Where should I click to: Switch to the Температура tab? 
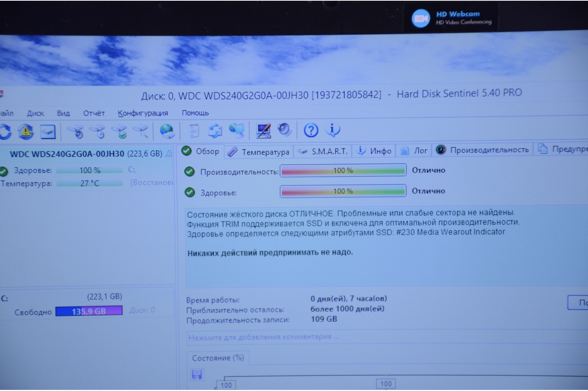(259, 152)
